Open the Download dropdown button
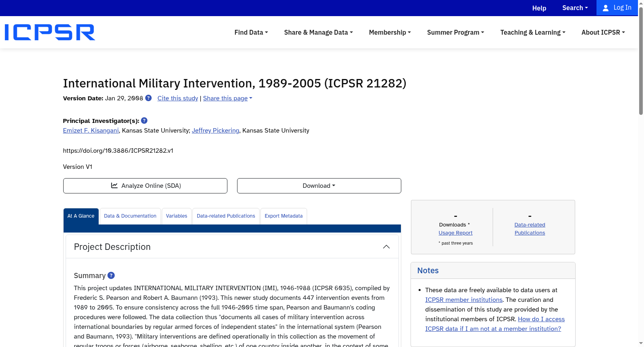Image resolution: width=644 pixels, height=347 pixels. (x=319, y=186)
